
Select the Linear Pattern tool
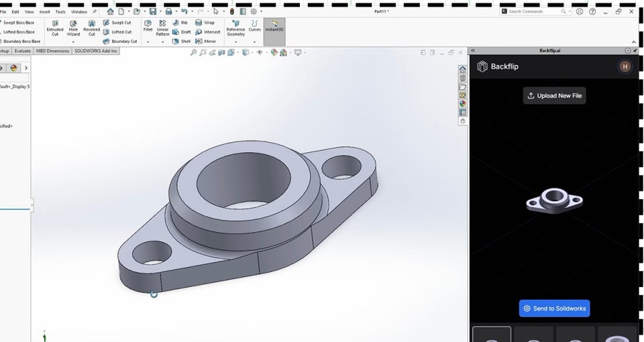[x=162, y=28]
